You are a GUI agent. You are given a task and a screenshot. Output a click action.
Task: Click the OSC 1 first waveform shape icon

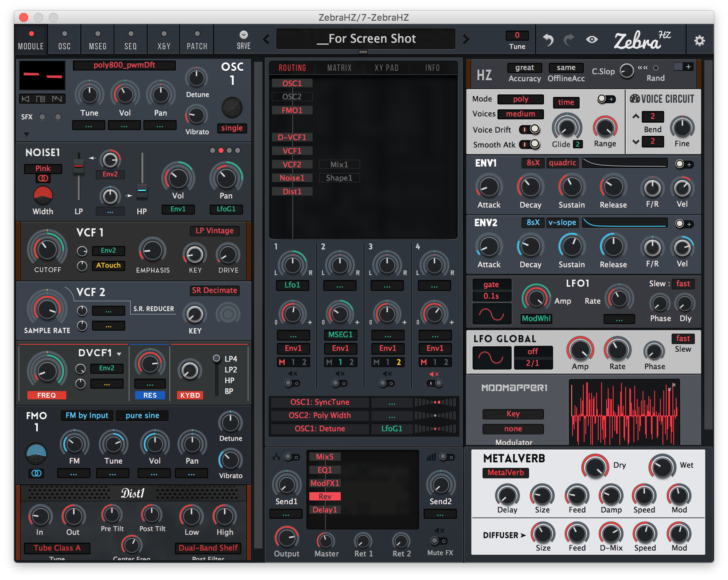point(26,99)
